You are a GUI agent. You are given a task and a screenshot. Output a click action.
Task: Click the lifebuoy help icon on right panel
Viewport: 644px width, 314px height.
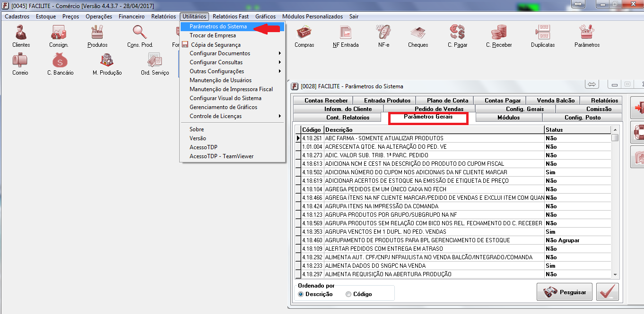(x=638, y=133)
